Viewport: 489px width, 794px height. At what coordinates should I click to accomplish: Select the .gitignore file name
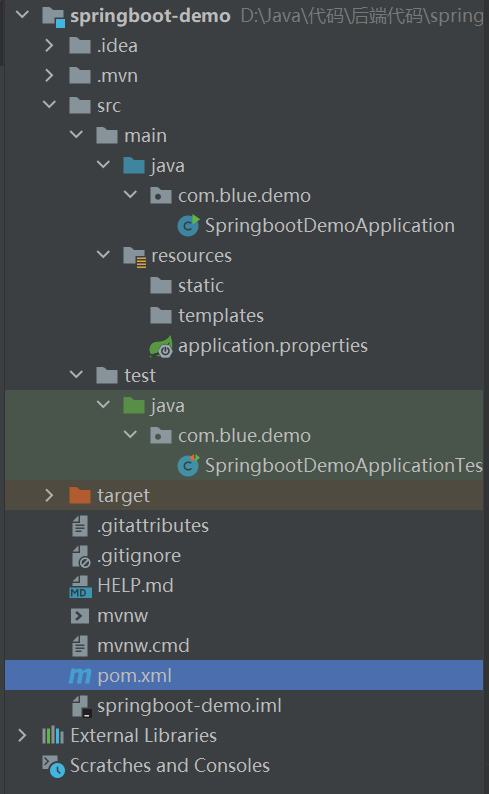tap(139, 557)
